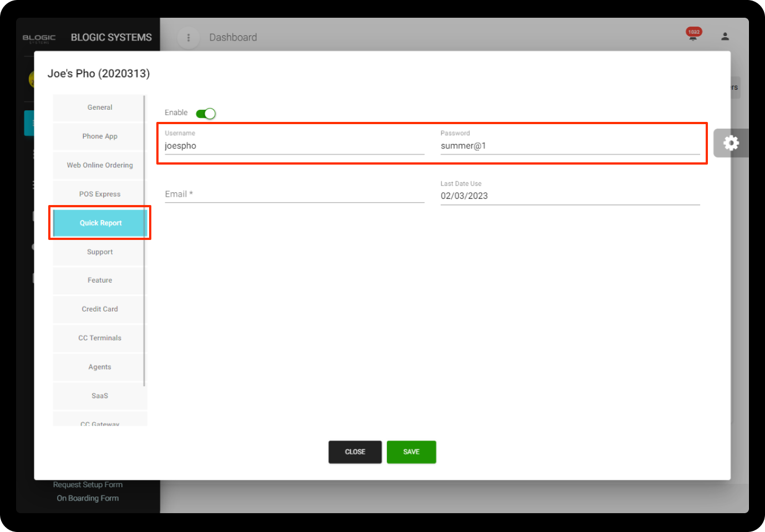Focus the Email input field
Image resolution: width=765 pixels, height=532 pixels.
click(x=294, y=195)
